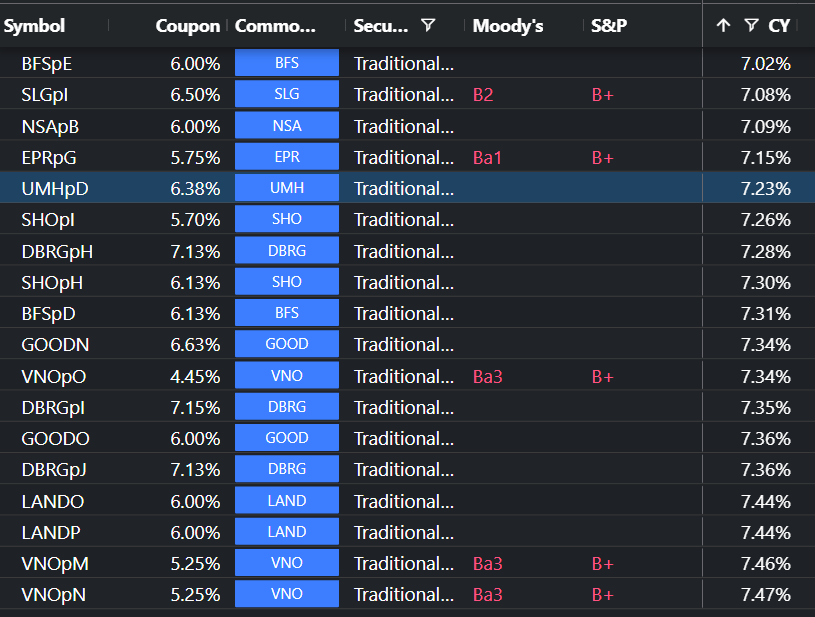Click the blue UMH ticker button
The height and width of the screenshot is (617, 815).
[x=287, y=188]
